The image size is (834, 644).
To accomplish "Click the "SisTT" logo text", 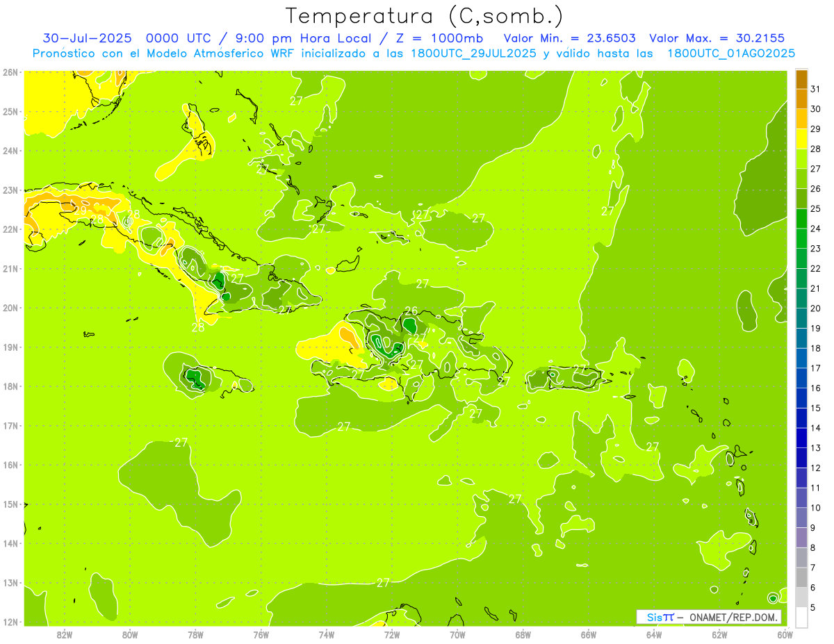I will pos(660,617).
